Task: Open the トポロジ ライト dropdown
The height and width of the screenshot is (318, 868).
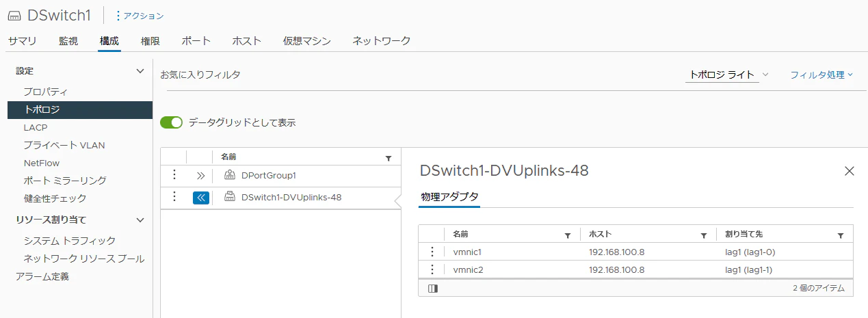Action: [728, 75]
